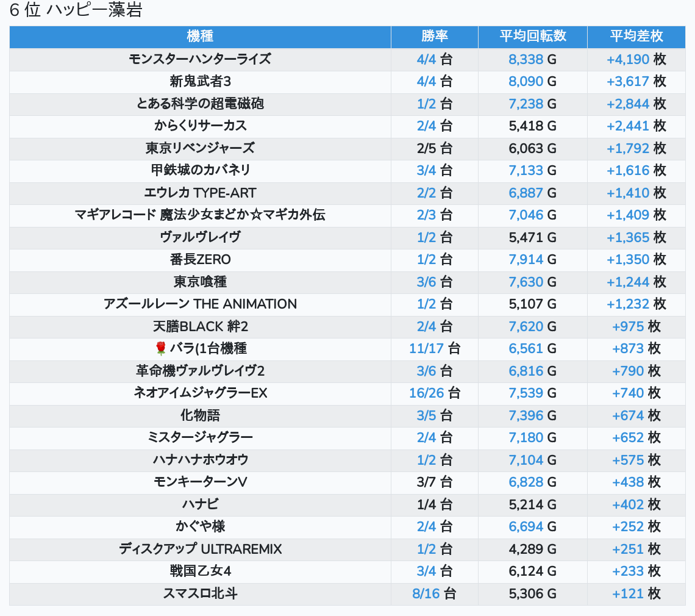Click 16/26 for ネオアイムジャグラーEX
695x616 pixels.
point(426,393)
